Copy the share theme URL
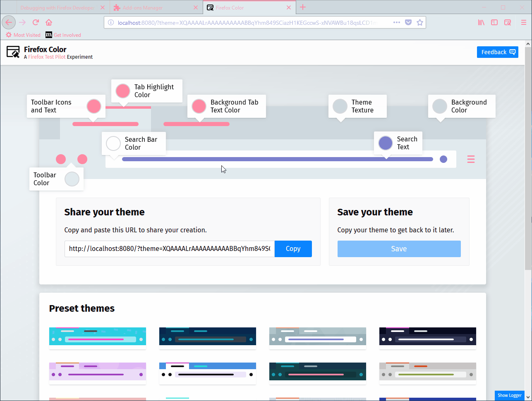 (293, 249)
